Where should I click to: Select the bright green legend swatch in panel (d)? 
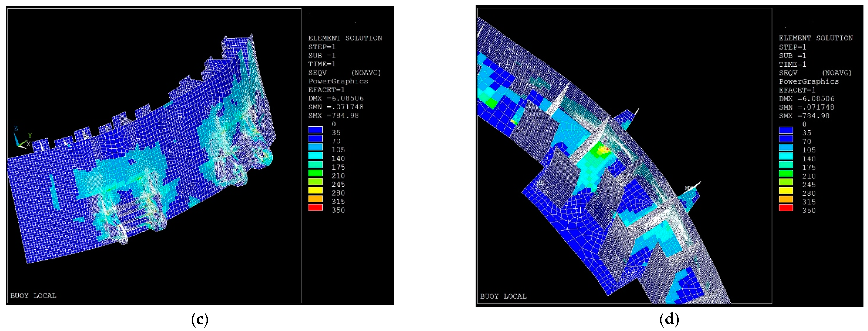(x=786, y=173)
